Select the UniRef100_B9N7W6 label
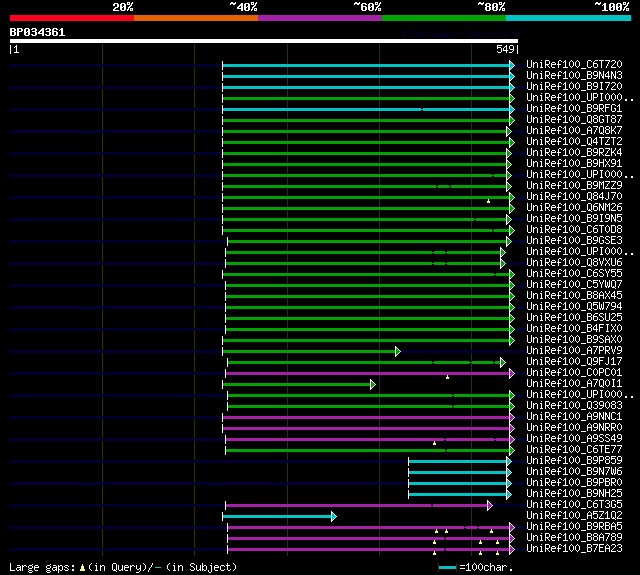This screenshot has height=575, width=640. (574, 472)
